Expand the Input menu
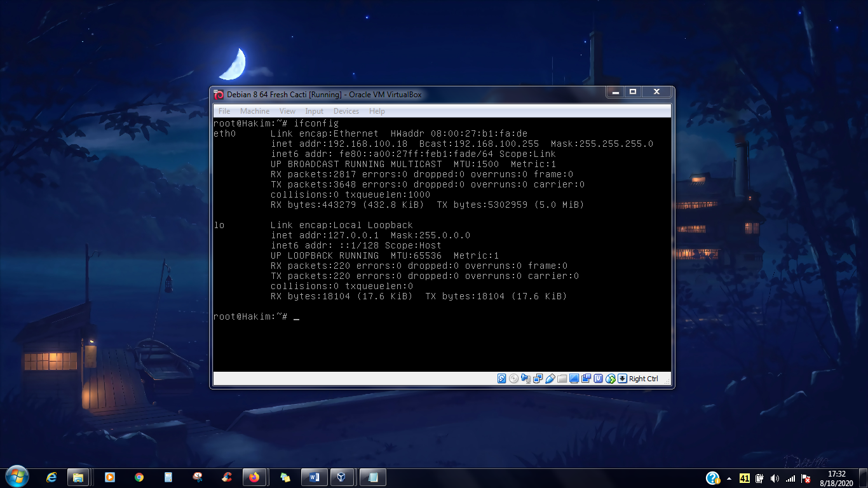The width and height of the screenshot is (868, 488). (315, 111)
